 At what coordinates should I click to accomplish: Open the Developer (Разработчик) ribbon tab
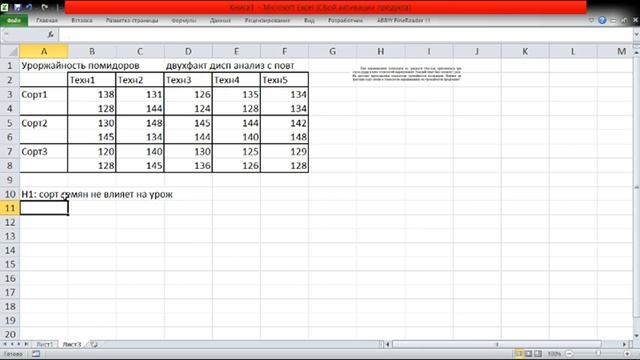tap(345, 20)
